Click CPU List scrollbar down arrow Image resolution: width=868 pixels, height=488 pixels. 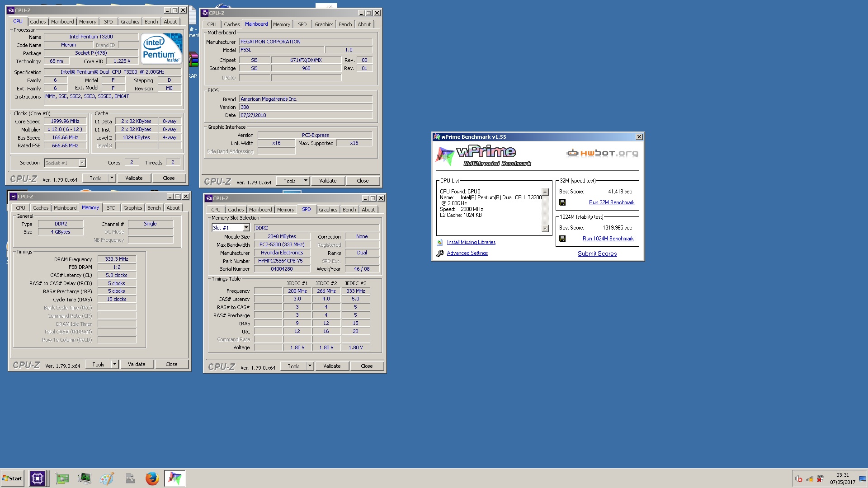coord(545,229)
